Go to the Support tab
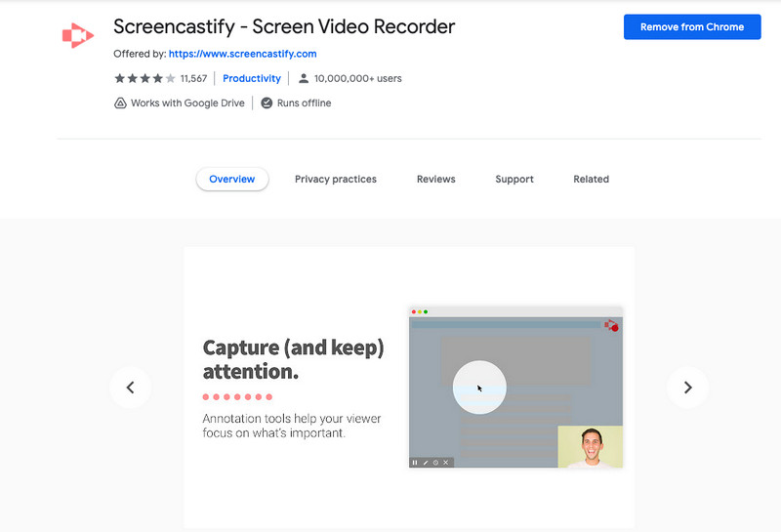The image size is (781, 532). (514, 179)
